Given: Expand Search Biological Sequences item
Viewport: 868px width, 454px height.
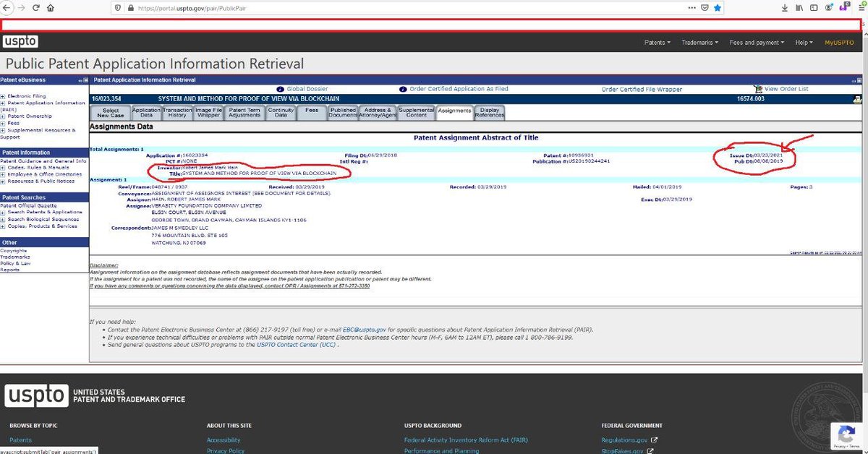Looking at the screenshot, I should tap(3, 219).
